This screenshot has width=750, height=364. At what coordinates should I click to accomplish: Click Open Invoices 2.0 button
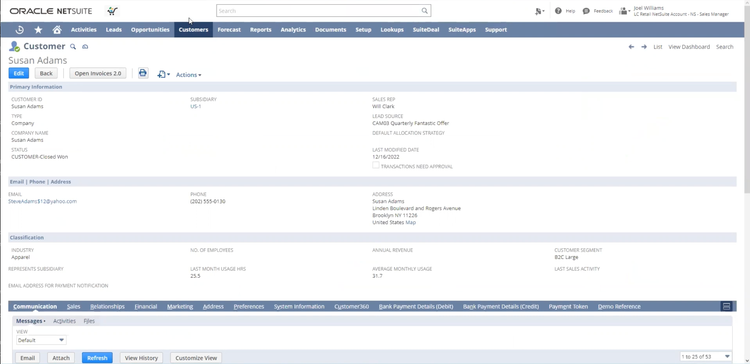(98, 73)
